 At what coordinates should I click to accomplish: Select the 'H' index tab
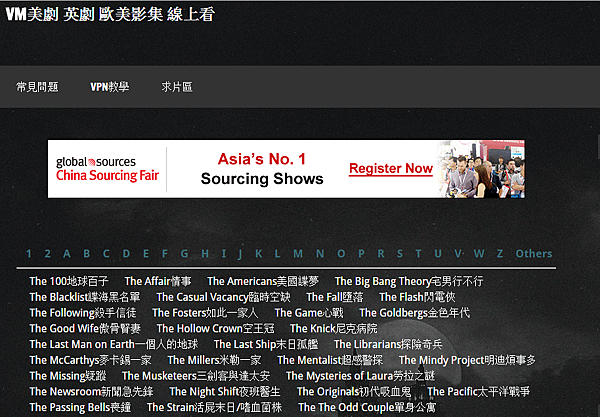click(x=205, y=254)
